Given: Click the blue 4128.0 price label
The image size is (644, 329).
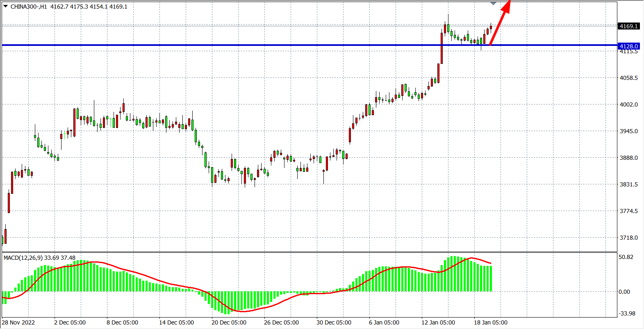Looking at the screenshot, I should click(x=628, y=46).
